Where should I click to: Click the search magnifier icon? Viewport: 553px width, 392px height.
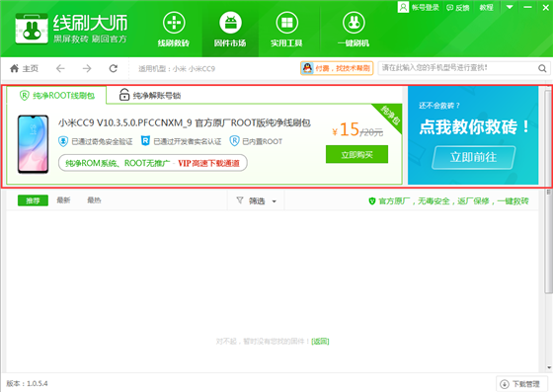pos(542,68)
